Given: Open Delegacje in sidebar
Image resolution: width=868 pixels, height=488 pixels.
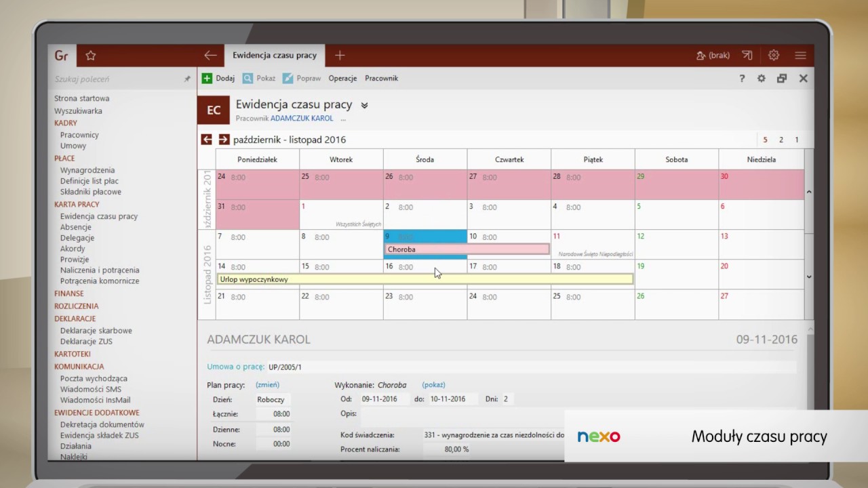Looking at the screenshot, I should (77, 238).
